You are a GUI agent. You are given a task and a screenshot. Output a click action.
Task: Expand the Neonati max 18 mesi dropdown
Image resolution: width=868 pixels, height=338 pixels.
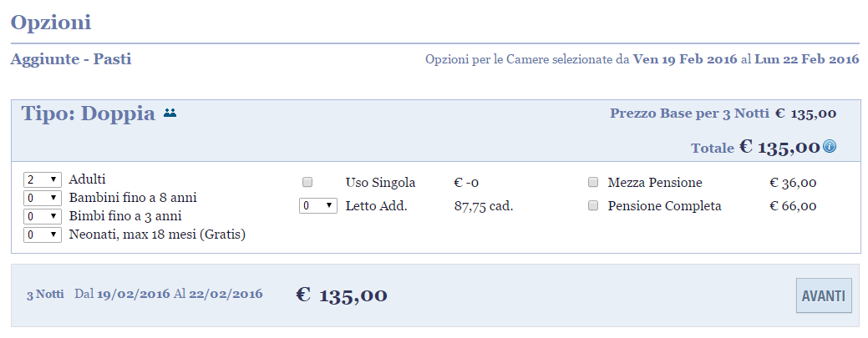click(x=42, y=235)
